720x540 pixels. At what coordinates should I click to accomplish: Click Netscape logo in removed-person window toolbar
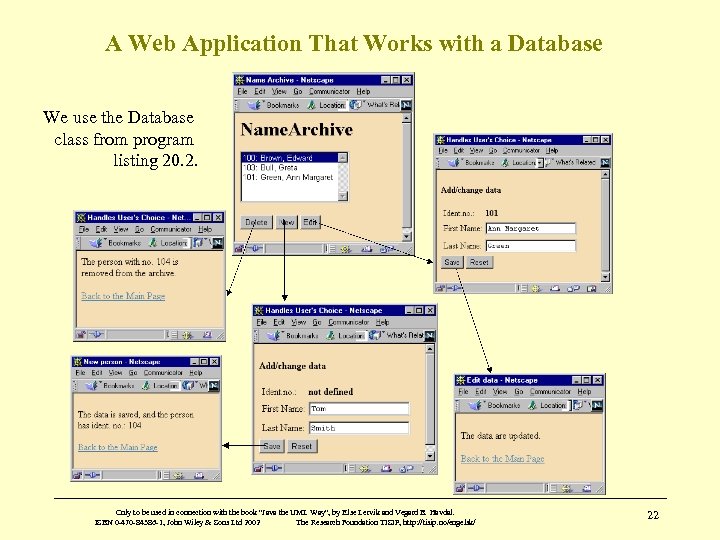pyautogui.click(x=218, y=243)
